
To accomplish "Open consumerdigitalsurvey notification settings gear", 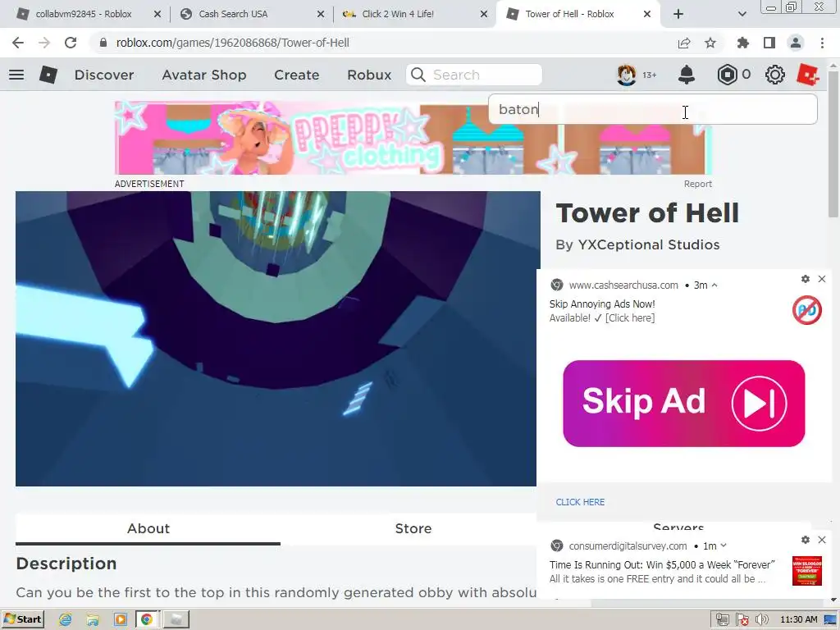I will (x=806, y=540).
